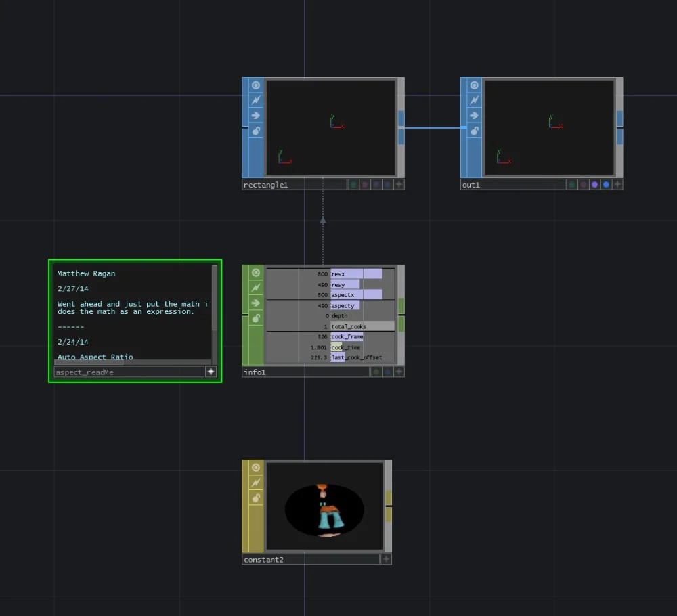This screenshot has height=616, width=677.
Task: Click the constant2 material preview thumbnail
Action: [325, 506]
